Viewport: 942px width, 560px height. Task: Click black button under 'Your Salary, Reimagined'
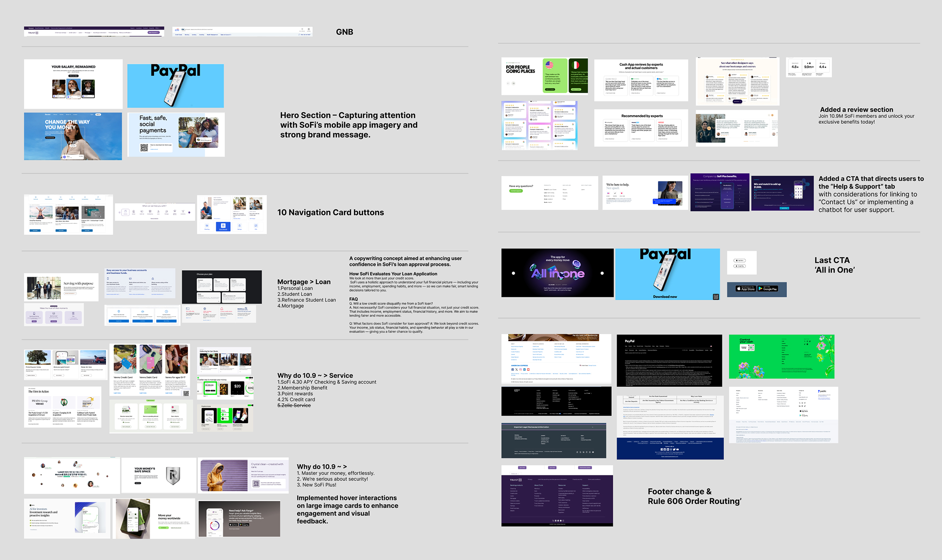73,75
